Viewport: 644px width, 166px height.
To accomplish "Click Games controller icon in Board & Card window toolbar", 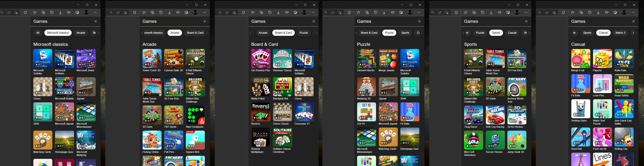I will [287, 12].
